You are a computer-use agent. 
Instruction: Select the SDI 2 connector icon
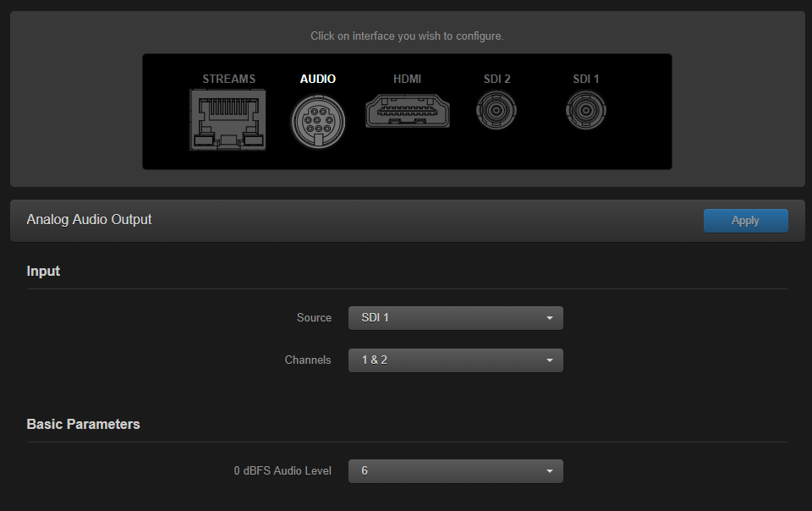(x=497, y=110)
